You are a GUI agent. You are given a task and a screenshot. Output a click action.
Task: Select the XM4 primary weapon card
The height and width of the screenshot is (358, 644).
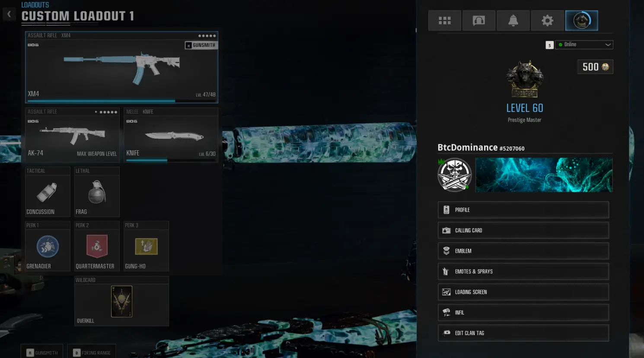click(x=121, y=67)
